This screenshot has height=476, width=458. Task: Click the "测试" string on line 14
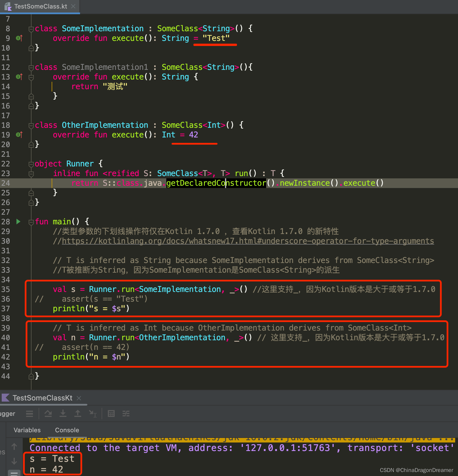pyautogui.click(x=115, y=86)
